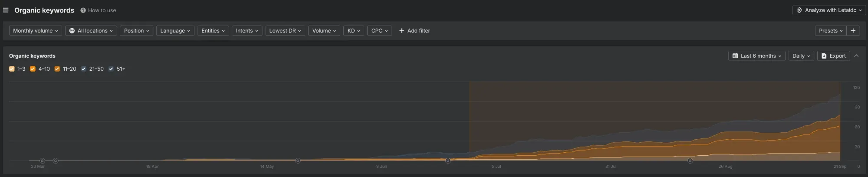868x177 pixels.
Task: Click the 120 value on the y-axis
Action: 856,88
